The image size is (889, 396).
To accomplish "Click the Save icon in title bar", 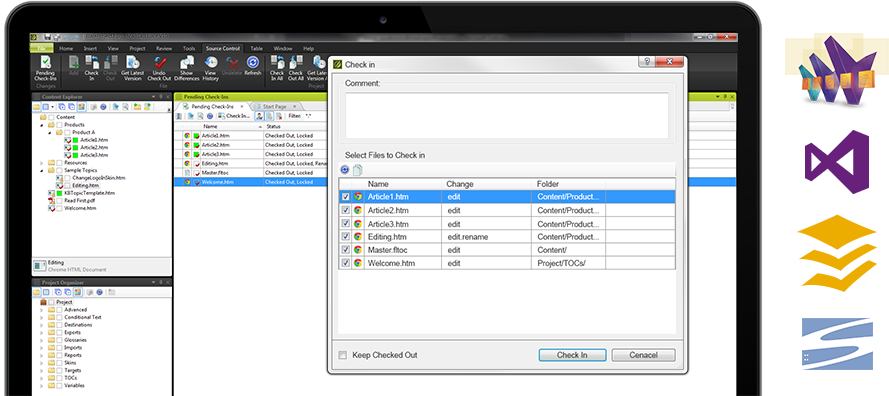I will (x=49, y=37).
